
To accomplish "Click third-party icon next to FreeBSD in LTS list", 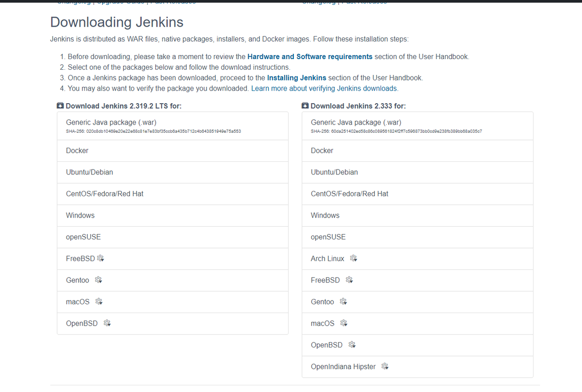I will pyautogui.click(x=100, y=258).
